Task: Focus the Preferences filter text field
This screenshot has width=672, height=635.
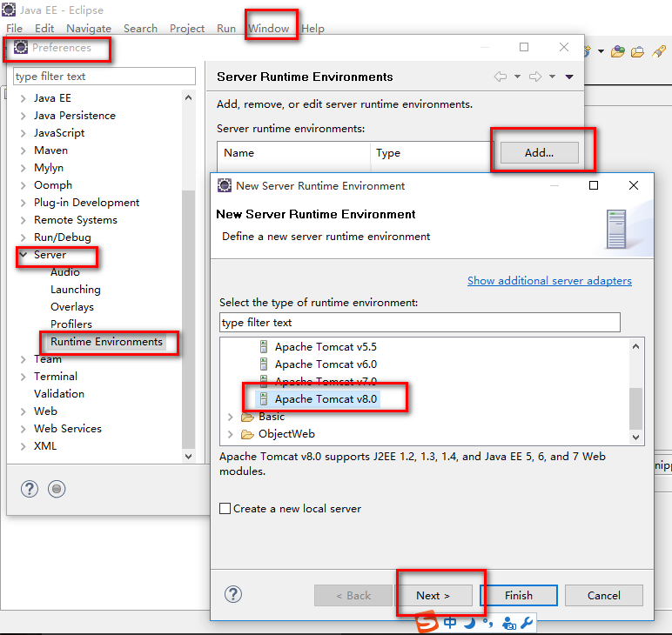Action: point(104,77)
